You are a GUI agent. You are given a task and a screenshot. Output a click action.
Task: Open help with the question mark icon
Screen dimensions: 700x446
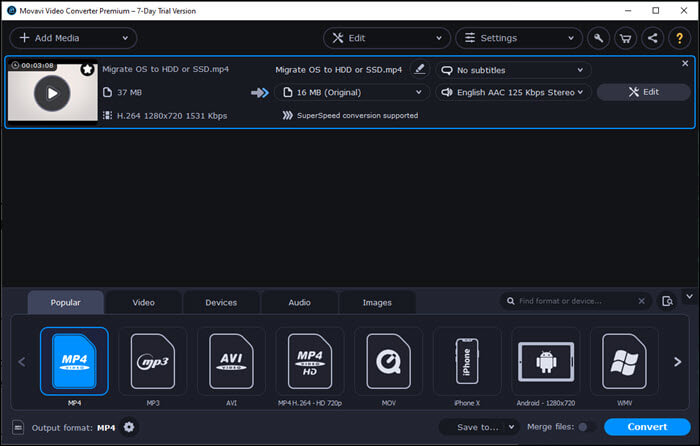[680, 38]
